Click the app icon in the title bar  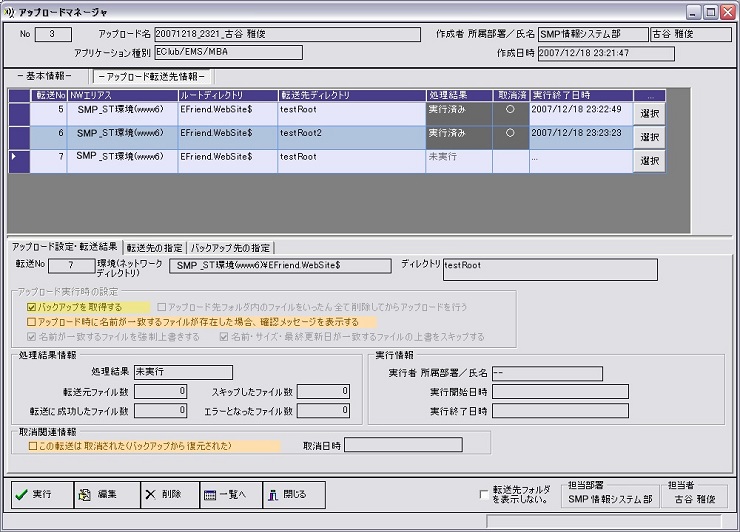(8, 12)
